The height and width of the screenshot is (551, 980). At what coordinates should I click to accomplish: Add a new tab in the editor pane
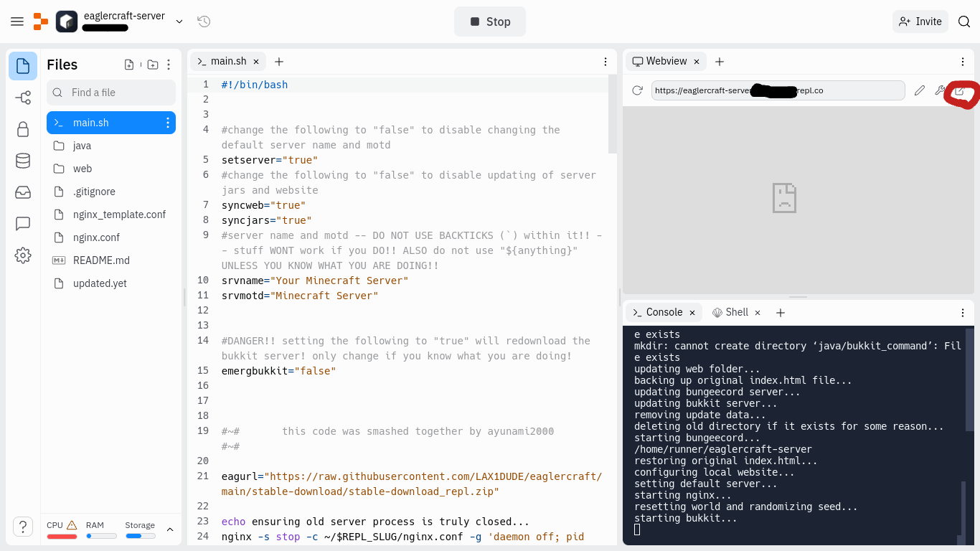point(279,62)
